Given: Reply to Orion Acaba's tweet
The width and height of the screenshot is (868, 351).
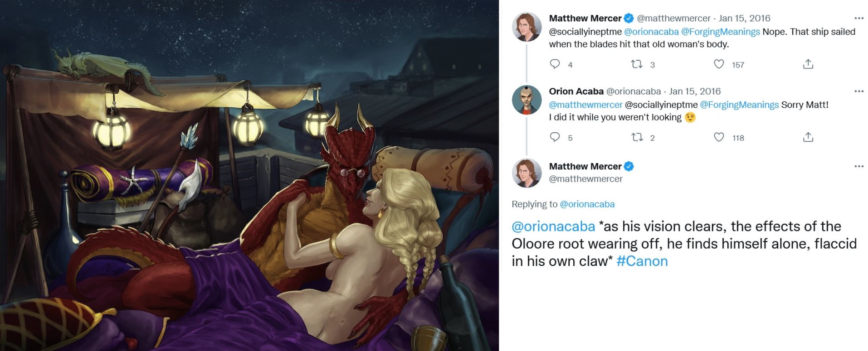Looking at the screenshot, I should (555, 137).
